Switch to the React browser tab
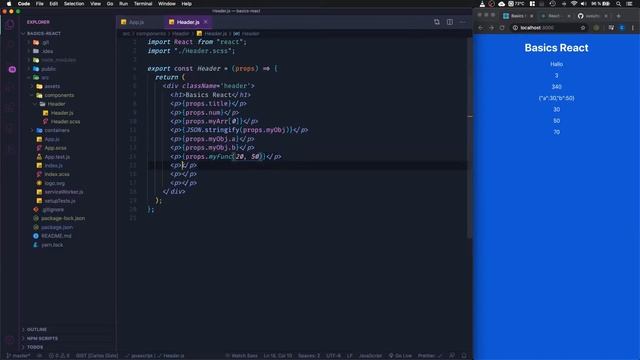The width and height of the screenshot is (640, 360). point(554,16)
